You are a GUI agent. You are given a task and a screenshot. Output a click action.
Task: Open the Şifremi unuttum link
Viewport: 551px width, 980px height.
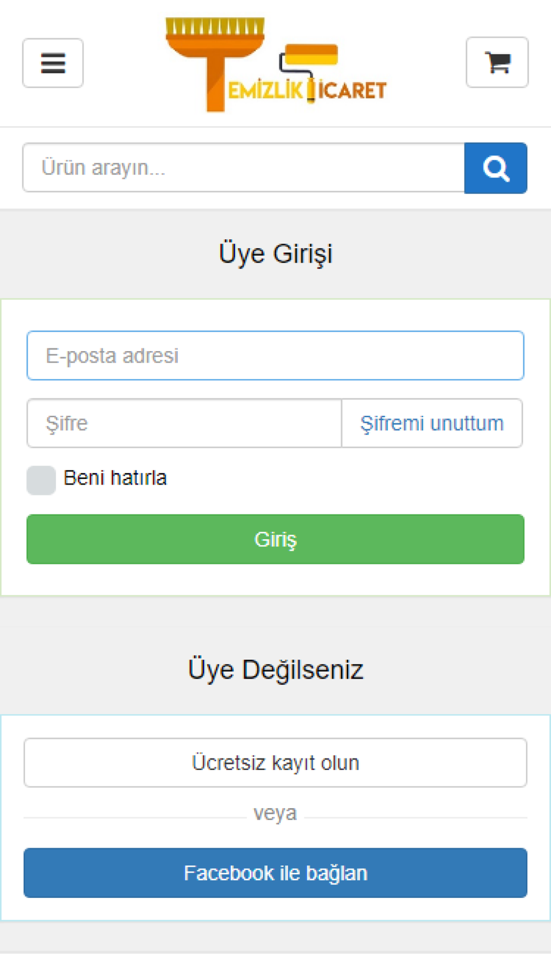pos(432,423)
